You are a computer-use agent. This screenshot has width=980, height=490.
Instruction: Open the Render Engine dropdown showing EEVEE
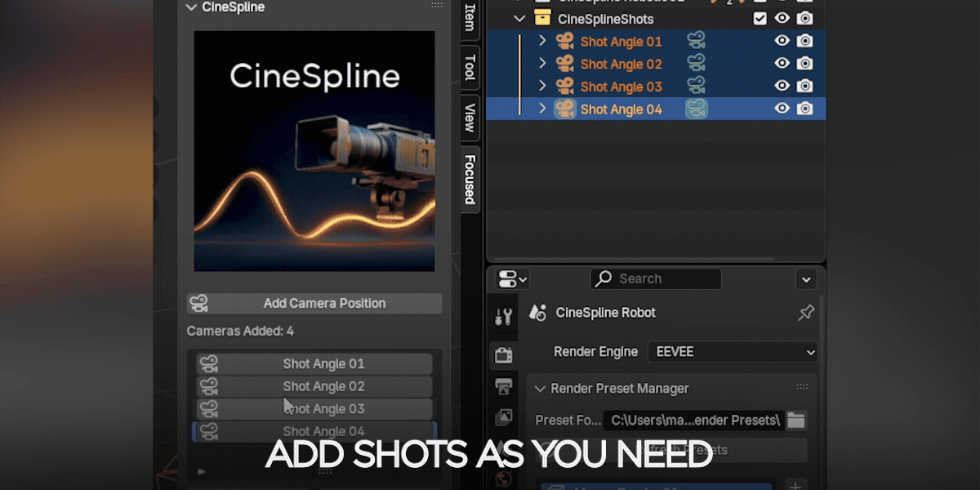(732, 352)
